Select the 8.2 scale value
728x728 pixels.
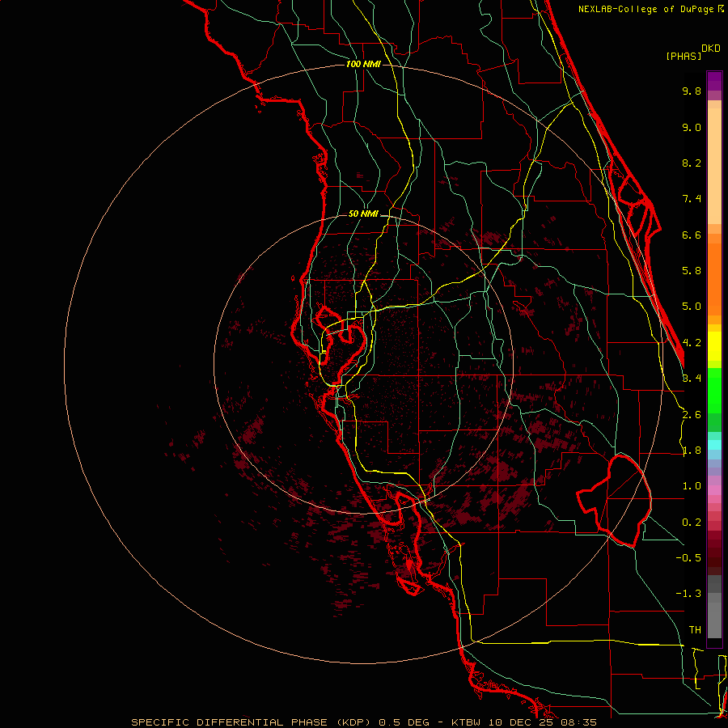(x=692, y=163)
